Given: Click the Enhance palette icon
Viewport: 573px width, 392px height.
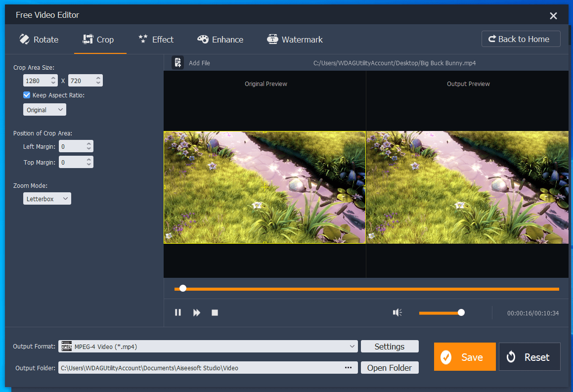Looking at the screenshot, I should point(203,39).
